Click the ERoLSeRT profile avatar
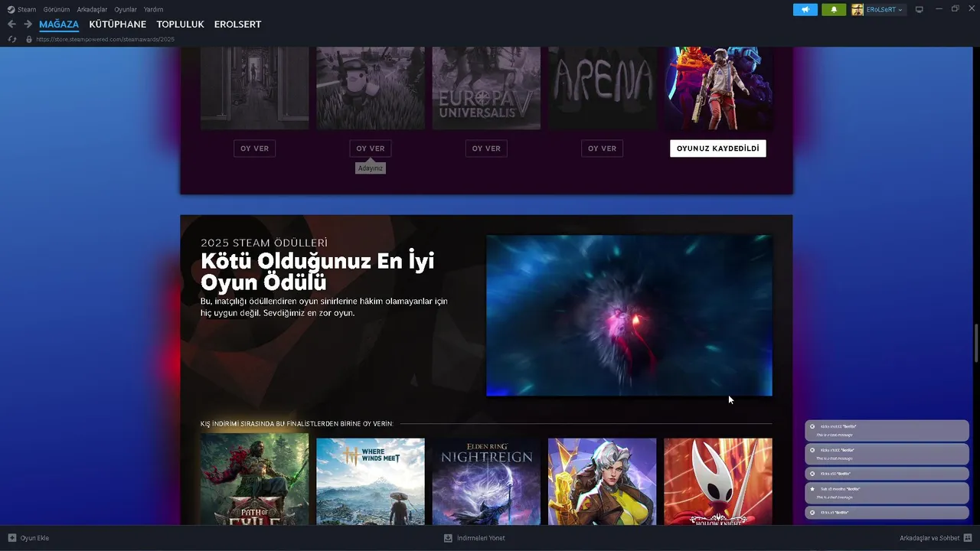The height and width of the screenshot is (551, 980). (857, 9)
